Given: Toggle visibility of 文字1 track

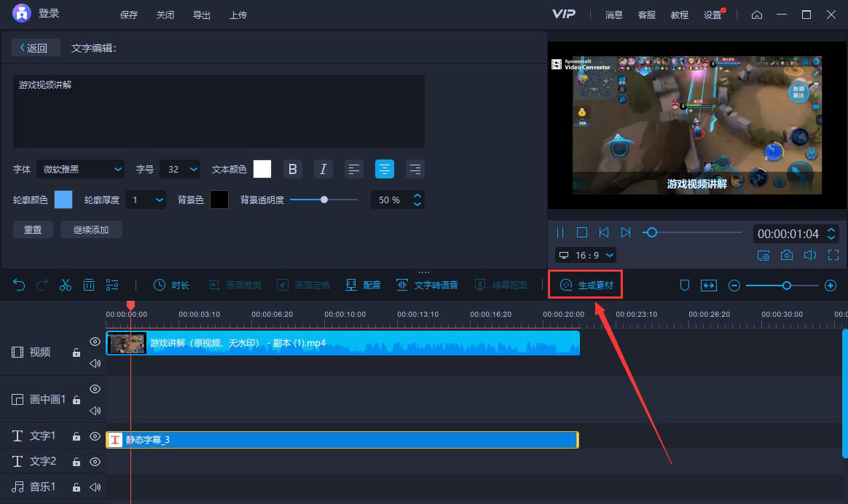Looking at the screenshot, I should point(95,436).
